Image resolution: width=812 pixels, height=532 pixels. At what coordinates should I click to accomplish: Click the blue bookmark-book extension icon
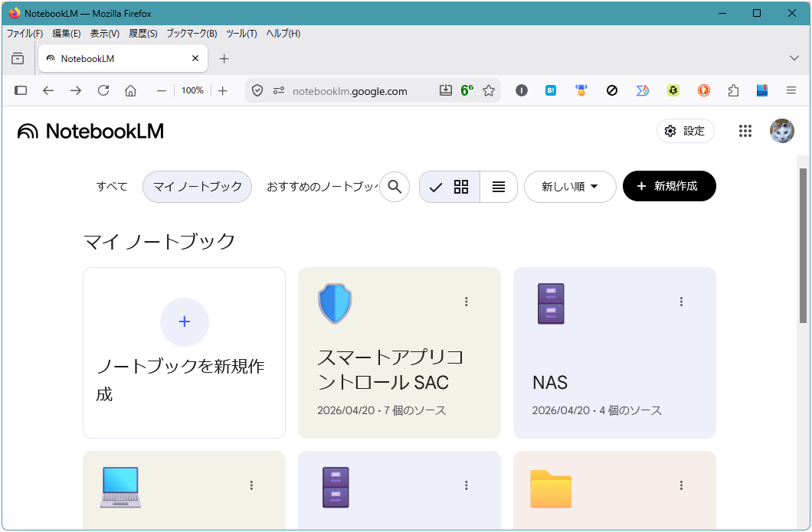pos(761,90)
